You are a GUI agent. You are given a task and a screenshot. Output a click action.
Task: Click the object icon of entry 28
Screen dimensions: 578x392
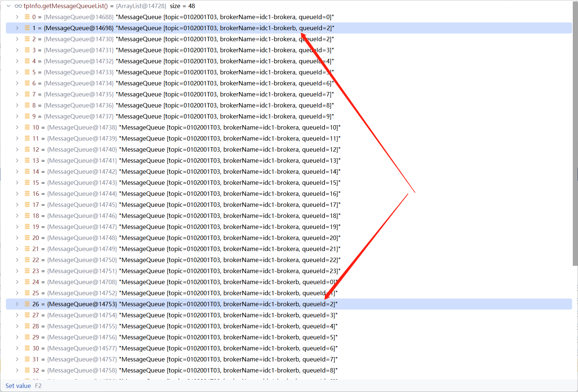[27, 326]
